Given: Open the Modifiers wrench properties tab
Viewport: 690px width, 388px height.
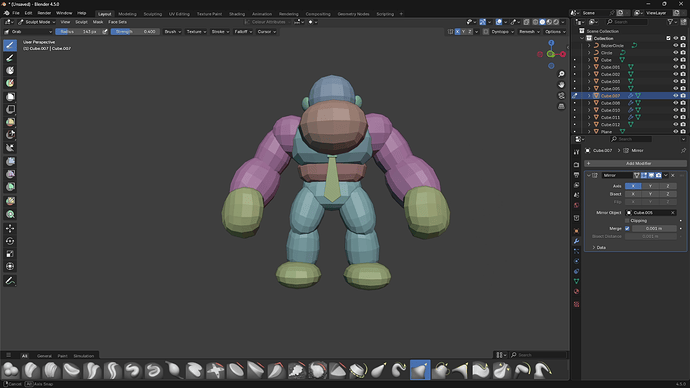Looking at the screenshot, I should coord(576,241).
